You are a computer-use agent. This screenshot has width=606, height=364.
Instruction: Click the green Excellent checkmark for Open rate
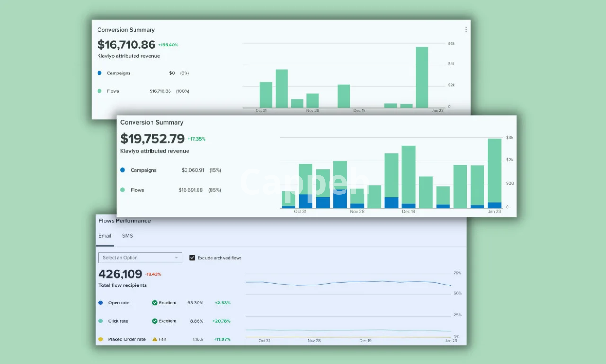point(155,303)
